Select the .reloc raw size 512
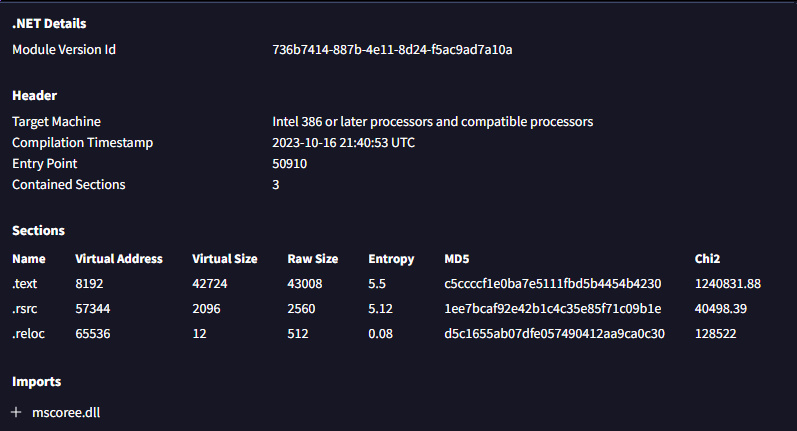 pyautogui.click(x=298, y=333)
